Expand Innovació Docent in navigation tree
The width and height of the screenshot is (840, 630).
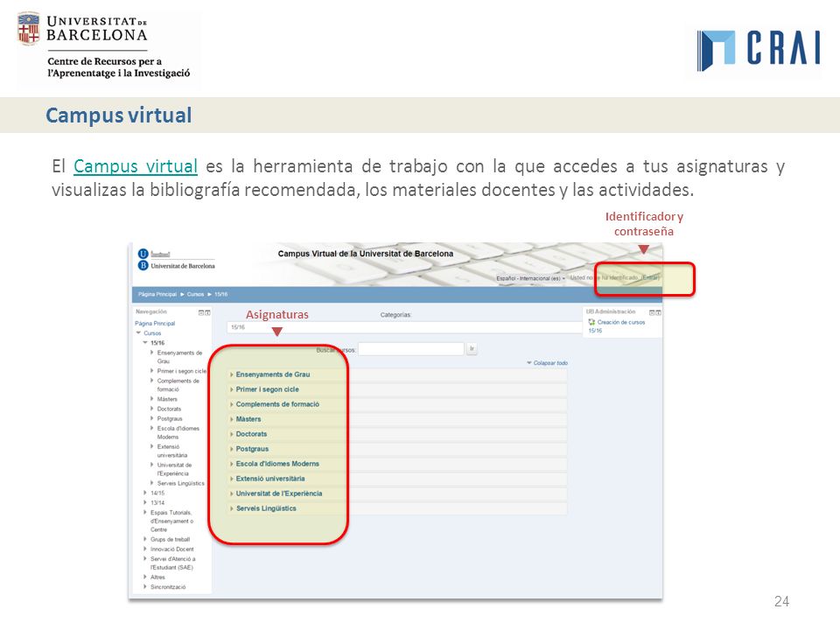pyautogui.click(x=145, y=549)
